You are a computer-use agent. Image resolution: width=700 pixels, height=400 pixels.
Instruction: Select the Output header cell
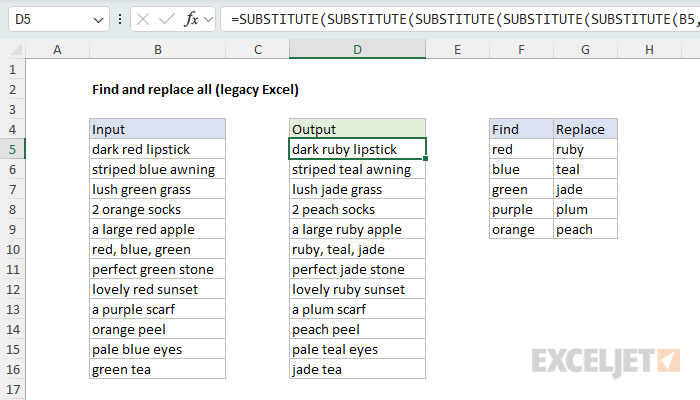357,129
